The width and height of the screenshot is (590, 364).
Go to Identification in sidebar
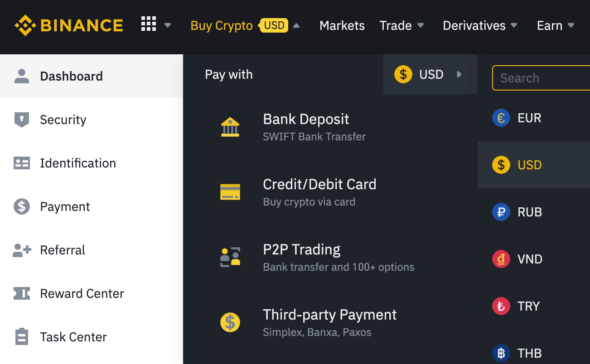(x=77, y=163)
